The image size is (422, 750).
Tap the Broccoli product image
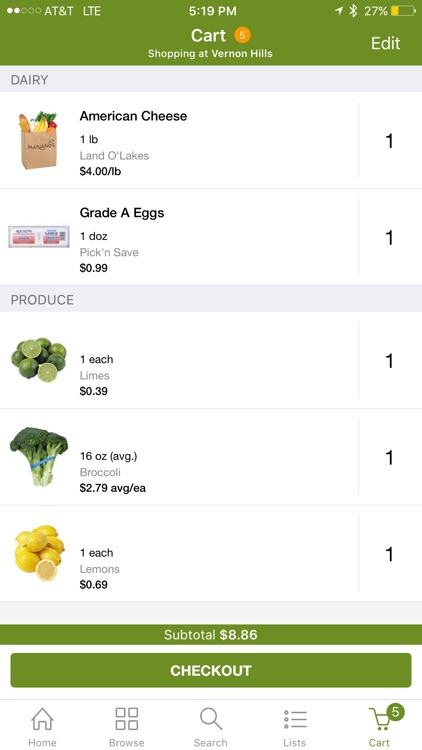39,456
